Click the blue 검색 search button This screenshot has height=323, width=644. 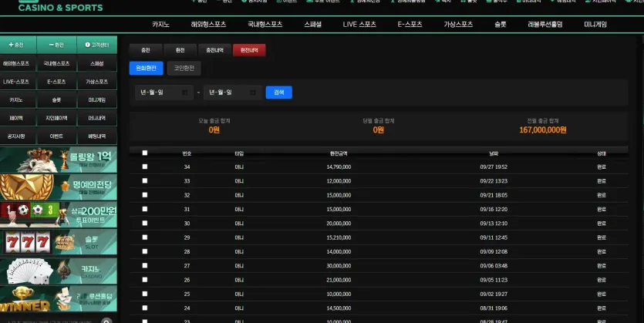(279, 93)
